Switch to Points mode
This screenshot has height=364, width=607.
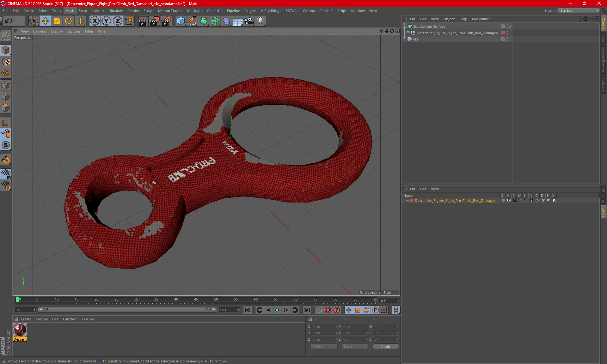coord(6,85)
